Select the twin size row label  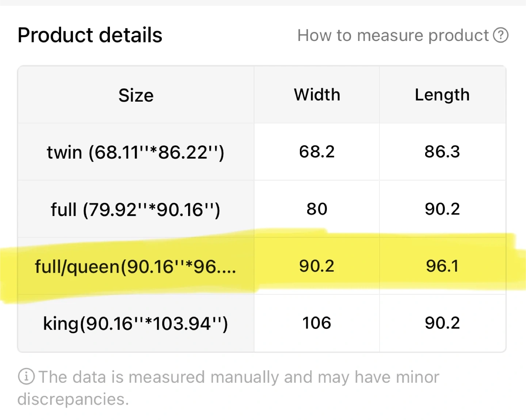[136, 152]
